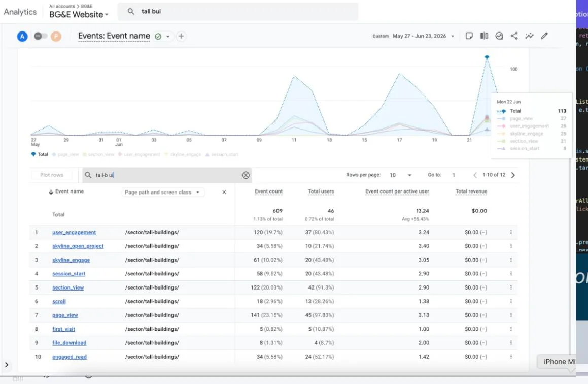Click the Plot rows button
Screen dimensions: 588x384
52,175
